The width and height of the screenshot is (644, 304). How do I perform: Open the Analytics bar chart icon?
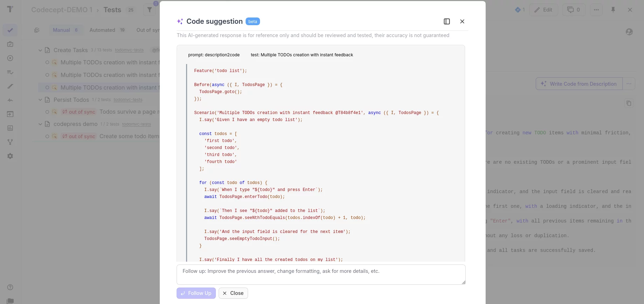pos(10,128)
